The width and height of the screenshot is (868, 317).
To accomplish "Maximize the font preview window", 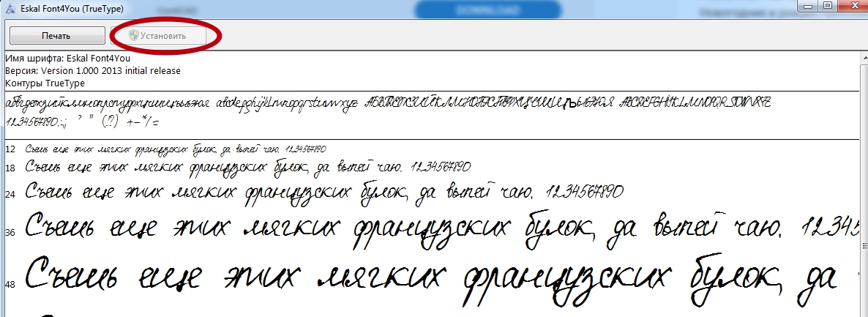I will (828, 7).
